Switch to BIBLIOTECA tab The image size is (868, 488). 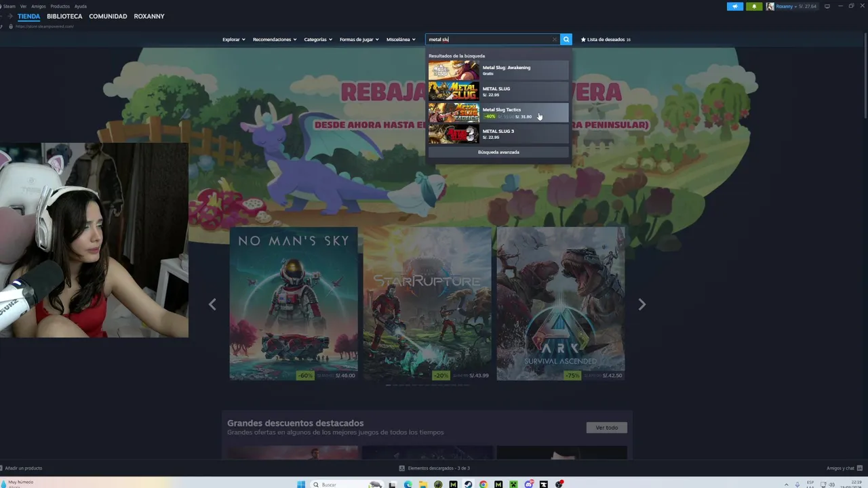[64, 16]
